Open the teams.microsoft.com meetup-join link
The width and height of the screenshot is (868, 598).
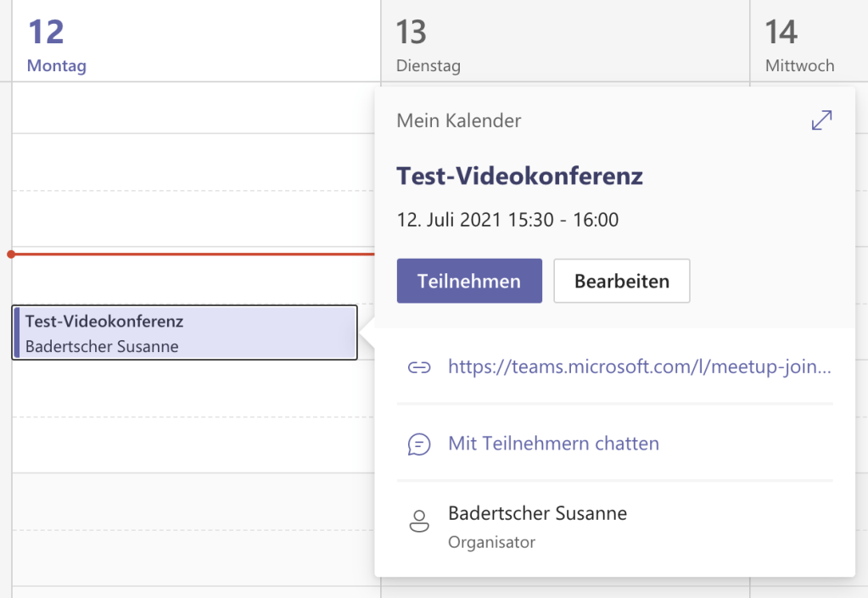[x=639, y=367]
